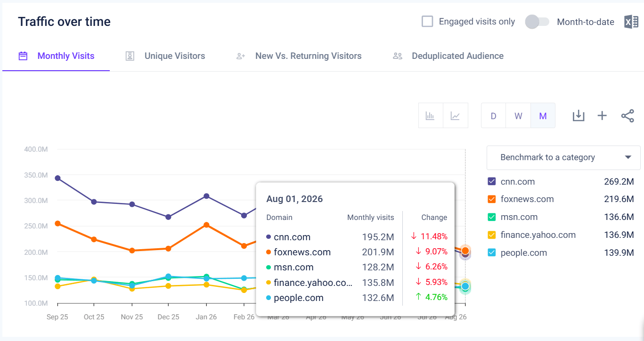Uncheck msn.com in the legend
This screenshot has width=644, height=341.
(492, 217)
